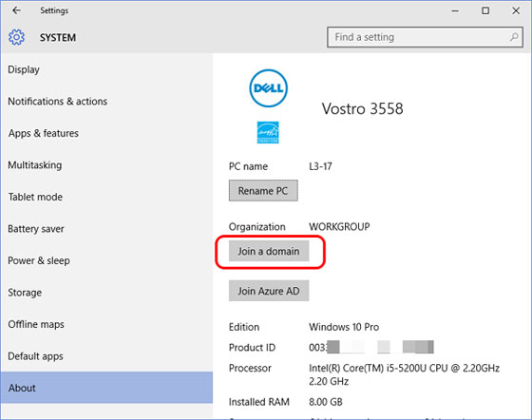532x420 pixels.
Task: Click the Installed RAM label
Action: click(x=258, y=402)
